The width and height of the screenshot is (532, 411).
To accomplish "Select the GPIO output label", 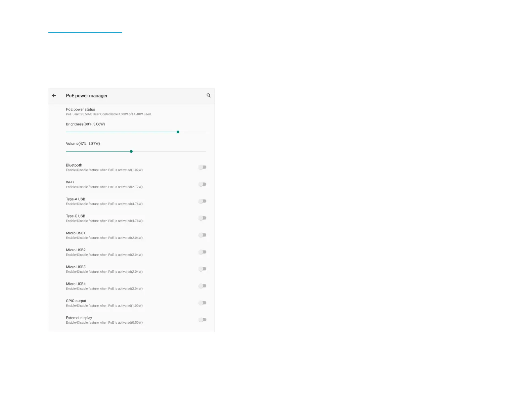I will 76,301.
